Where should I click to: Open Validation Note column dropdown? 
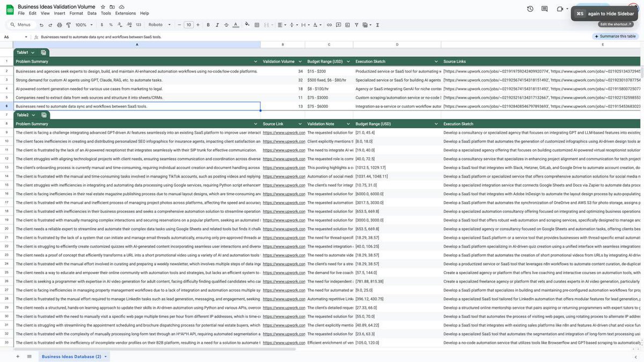348,124
